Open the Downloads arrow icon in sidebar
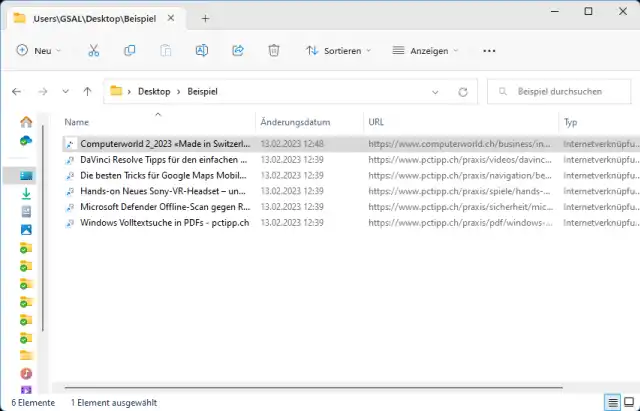Screen dimensions: 640x411 [x=26, y=193]
